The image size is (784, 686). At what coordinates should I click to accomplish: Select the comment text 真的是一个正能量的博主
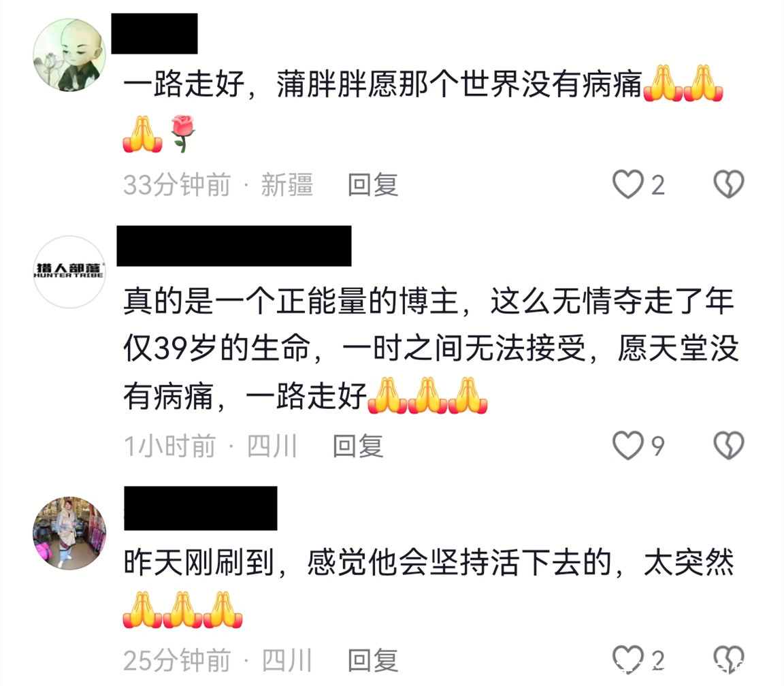tap(291, 301)
